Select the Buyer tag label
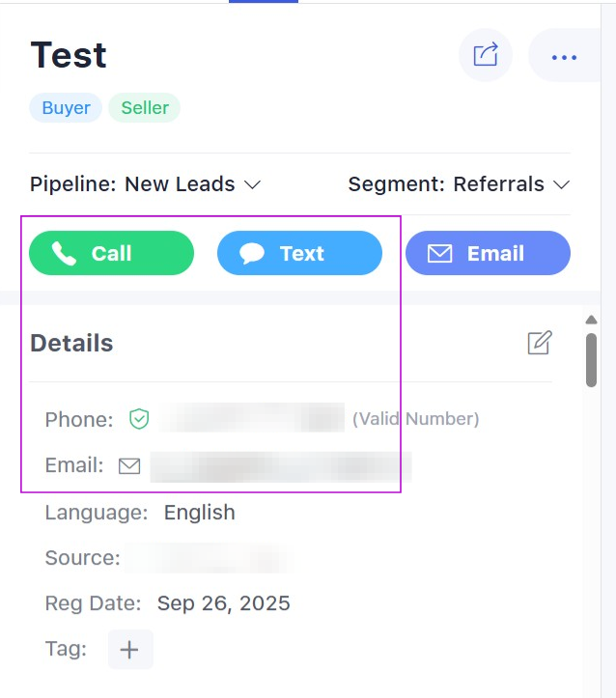The width and height of the screenshot is (616, 698). (x=67, y=108)
